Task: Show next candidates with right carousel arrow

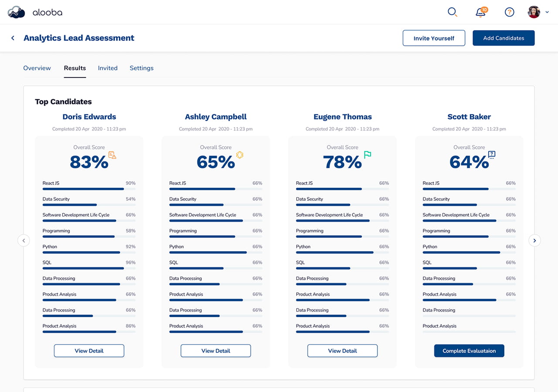Action: [x=534, y=240]
